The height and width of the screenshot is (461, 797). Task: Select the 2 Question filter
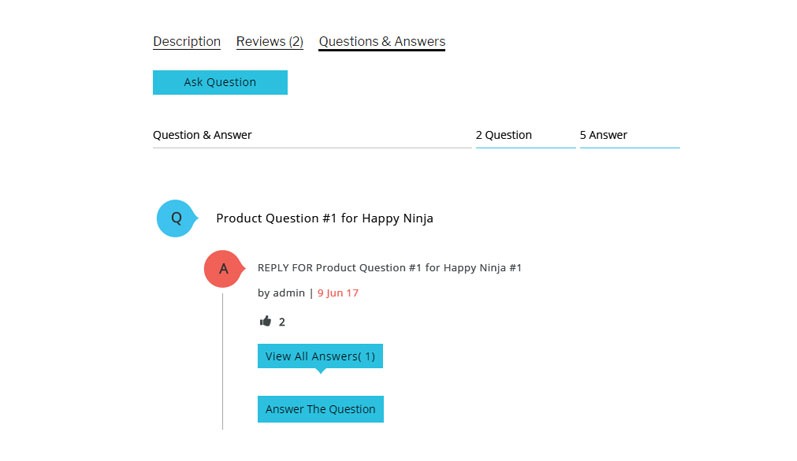click(526, 135)
